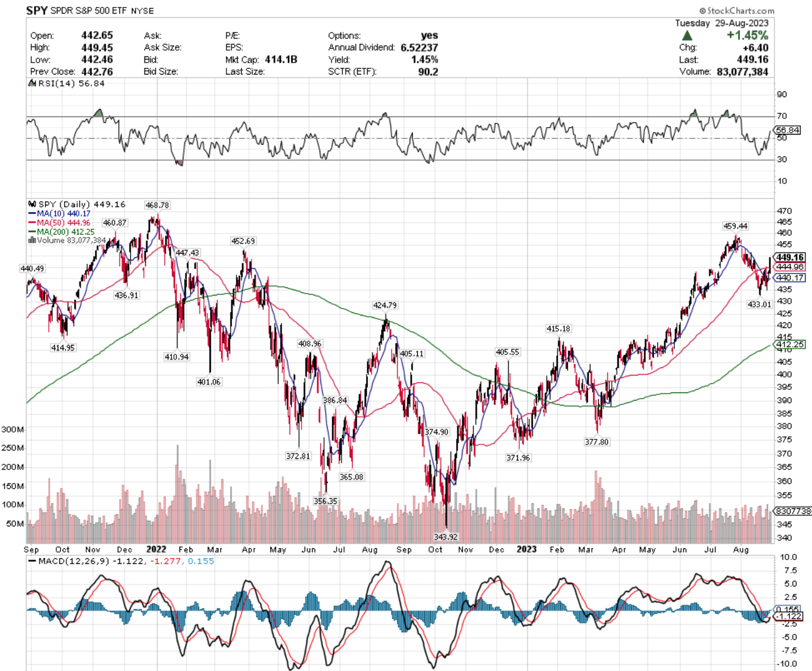Click the '300M' volume axis label

[x=13, y=429]
